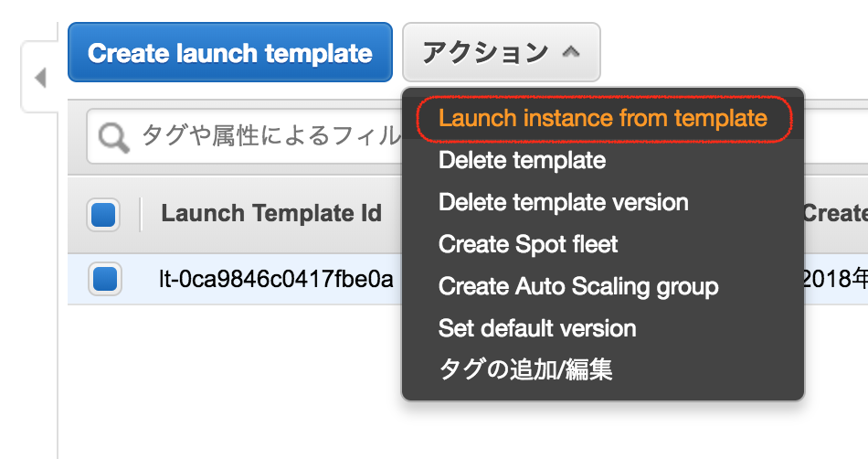
Task: Select Launch instance from template
Action: [603, 119]
